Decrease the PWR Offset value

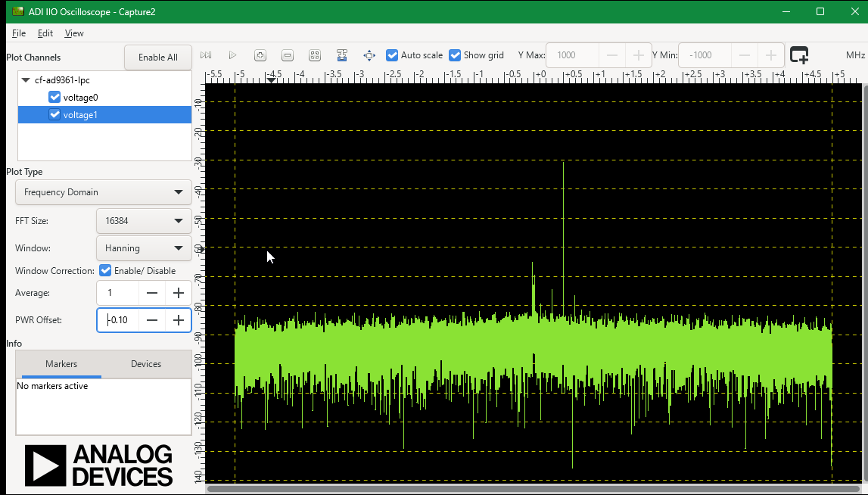point(152,320)
